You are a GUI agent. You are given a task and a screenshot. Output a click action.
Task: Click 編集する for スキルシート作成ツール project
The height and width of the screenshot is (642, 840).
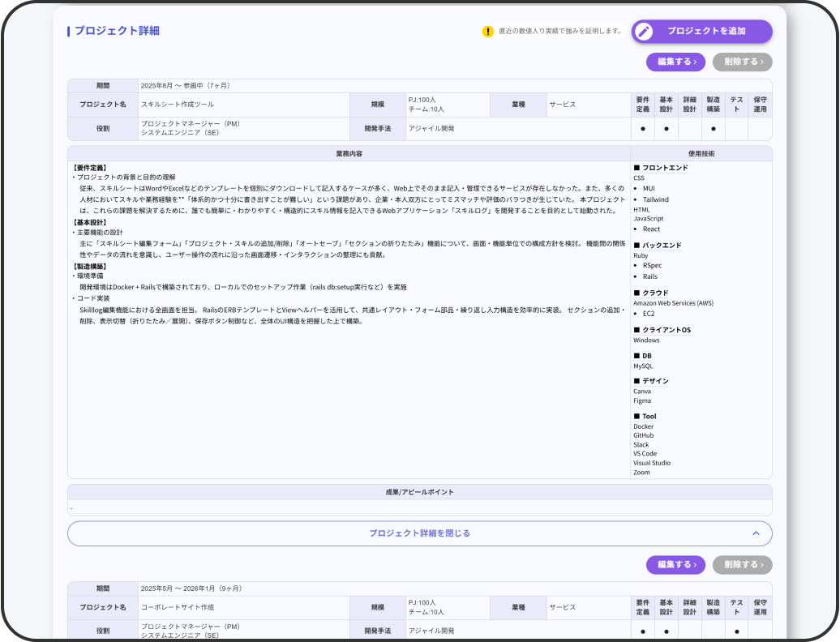tap(675, 62)
